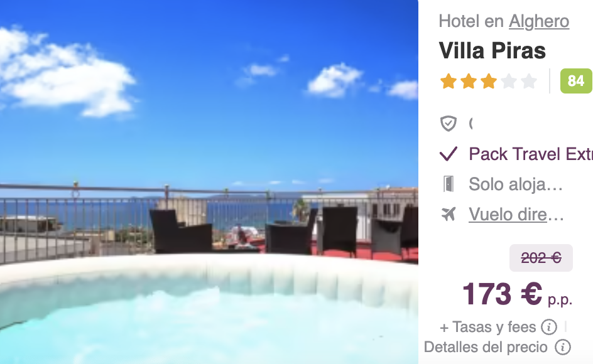Image resolution: width=593 pixels, height=364 pixels.
Task: Click the third gold star rating
Action: pyautogui.click(x=489, y=81)
